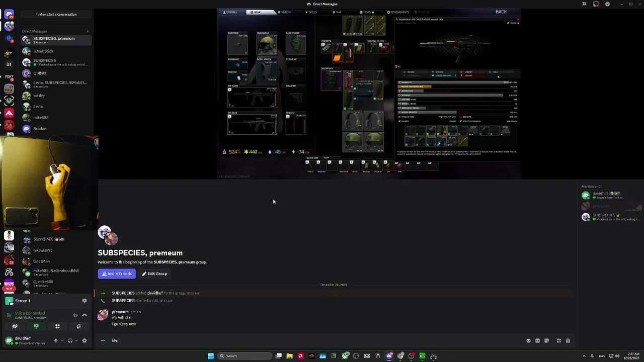The width and height of the screenshot is (644, 362).
Task: Open noise suppression icon near Voice Connected
Action: click(75, 315)
